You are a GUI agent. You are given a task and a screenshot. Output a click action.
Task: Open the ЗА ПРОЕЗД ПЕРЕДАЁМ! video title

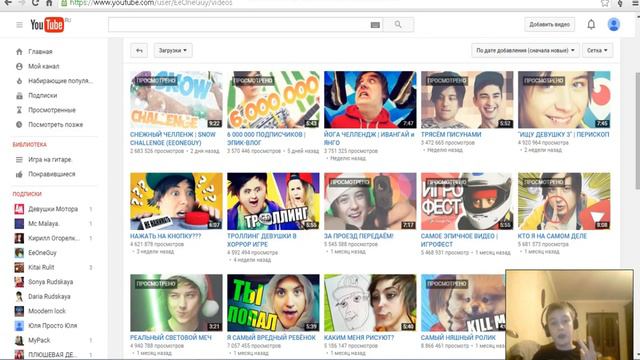[x=359, y=236]
